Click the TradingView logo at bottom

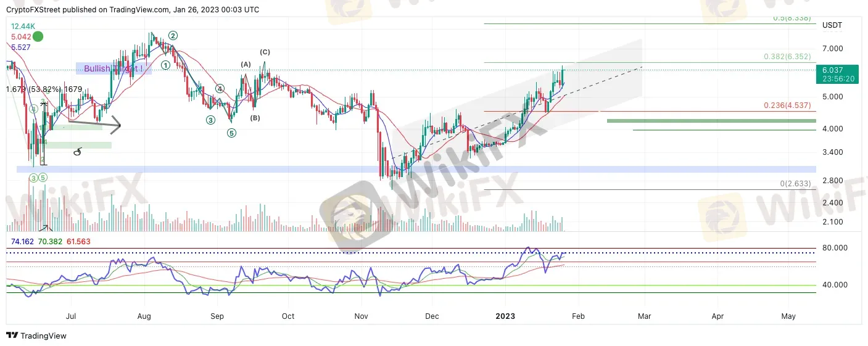click(x=36, y=336)
